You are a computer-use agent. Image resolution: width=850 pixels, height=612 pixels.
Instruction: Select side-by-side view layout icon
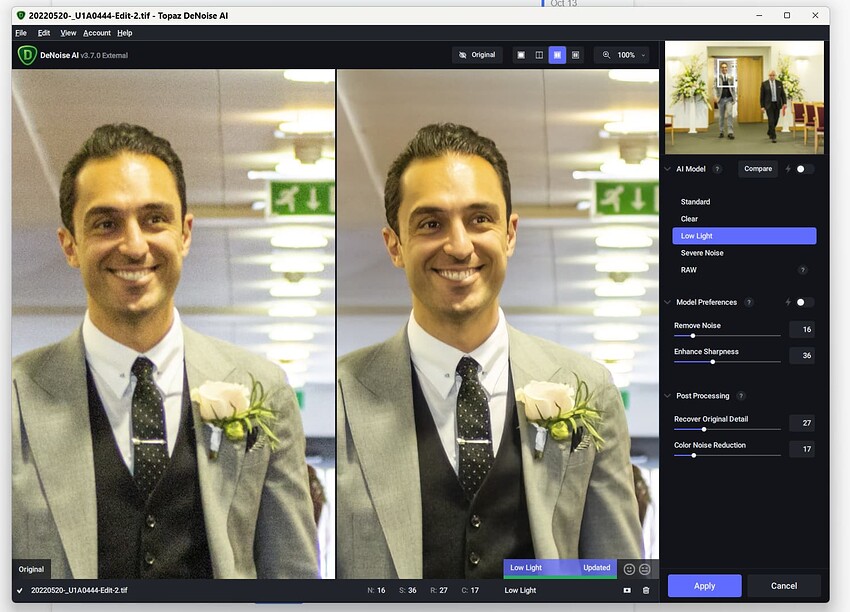coord(557,55)
